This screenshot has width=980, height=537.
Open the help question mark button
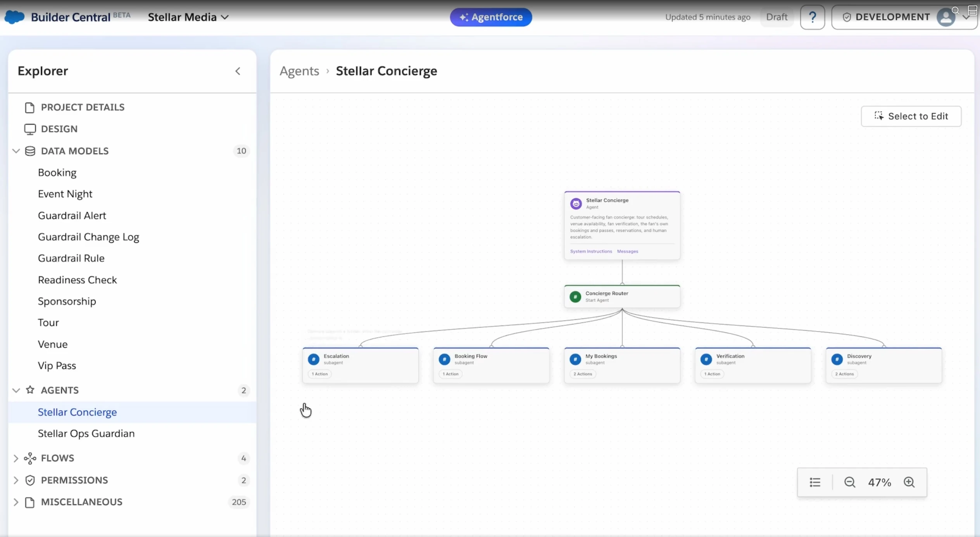coord(812,17)
